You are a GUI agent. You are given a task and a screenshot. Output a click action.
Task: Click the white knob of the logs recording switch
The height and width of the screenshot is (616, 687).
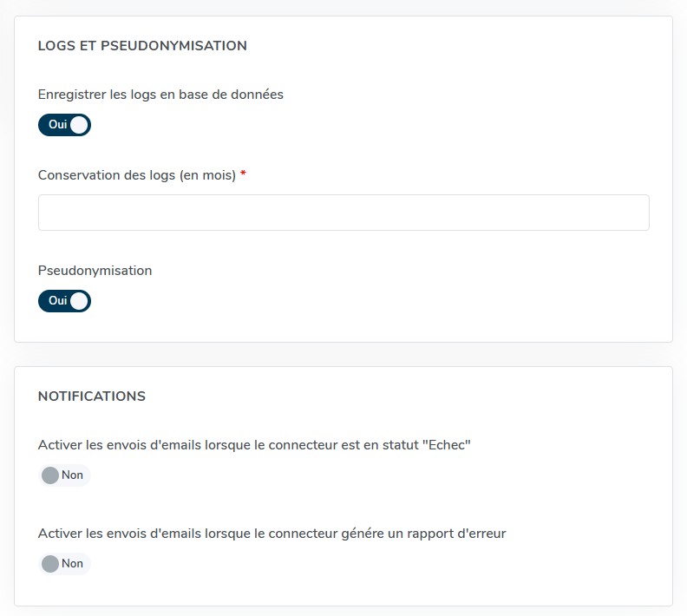79,125
